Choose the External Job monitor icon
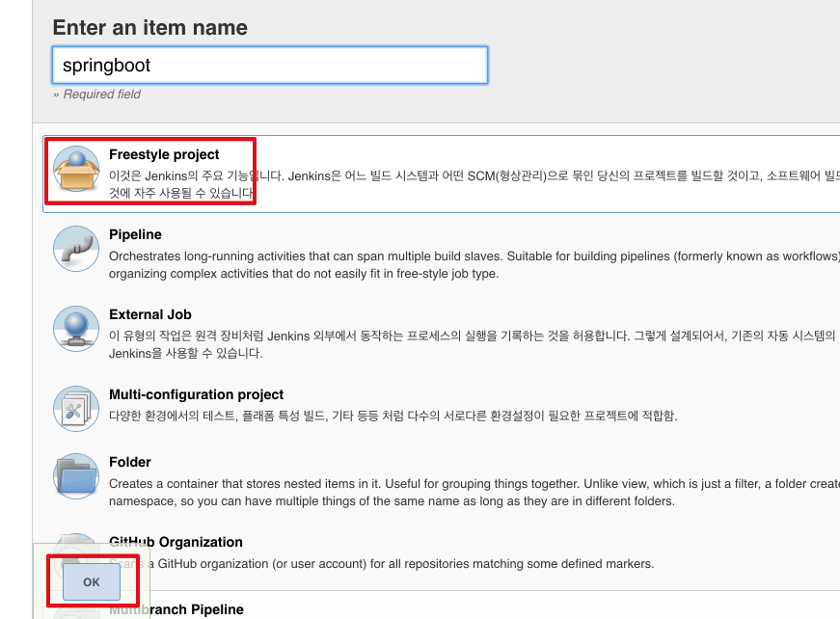The image size is (840, 619). coord(76,329)
